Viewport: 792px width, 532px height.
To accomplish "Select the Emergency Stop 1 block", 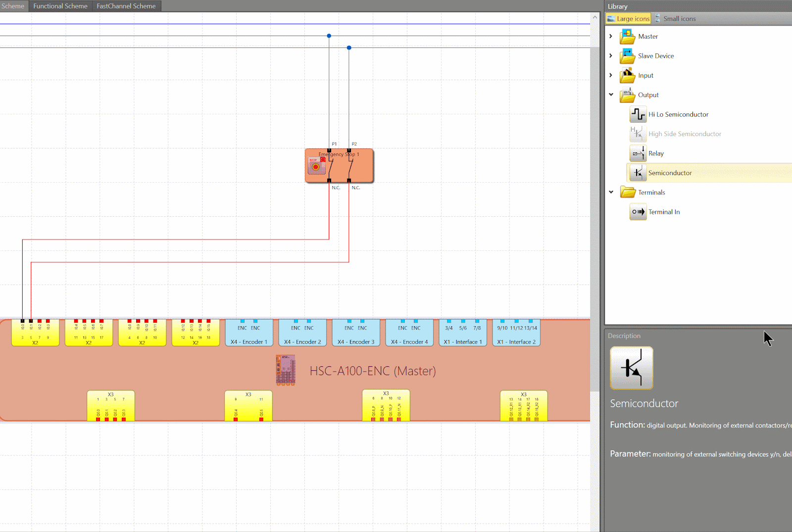I will (339, 166).
